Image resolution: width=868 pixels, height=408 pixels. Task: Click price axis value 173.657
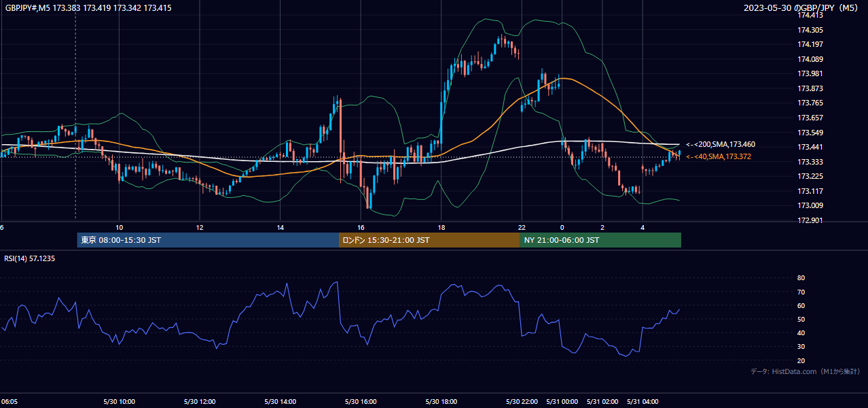810,118
